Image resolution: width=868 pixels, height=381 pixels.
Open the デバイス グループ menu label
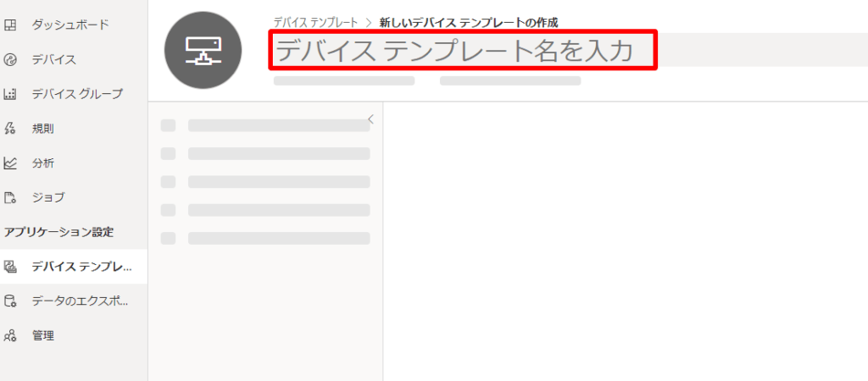click(77, 94)
